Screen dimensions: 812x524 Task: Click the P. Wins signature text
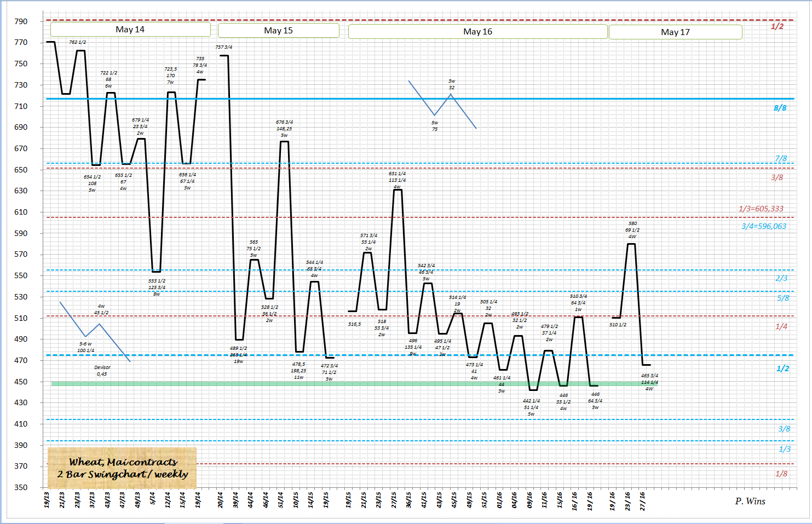coord(750,501)
